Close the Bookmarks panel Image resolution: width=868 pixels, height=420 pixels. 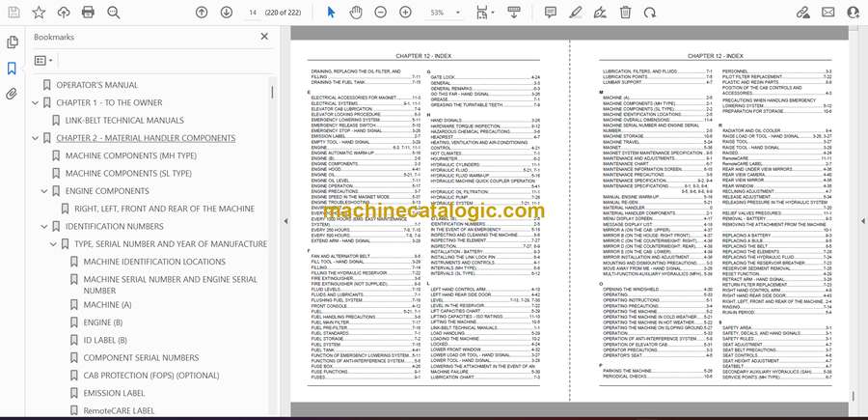pyautogui.click(x=264, y=37)
